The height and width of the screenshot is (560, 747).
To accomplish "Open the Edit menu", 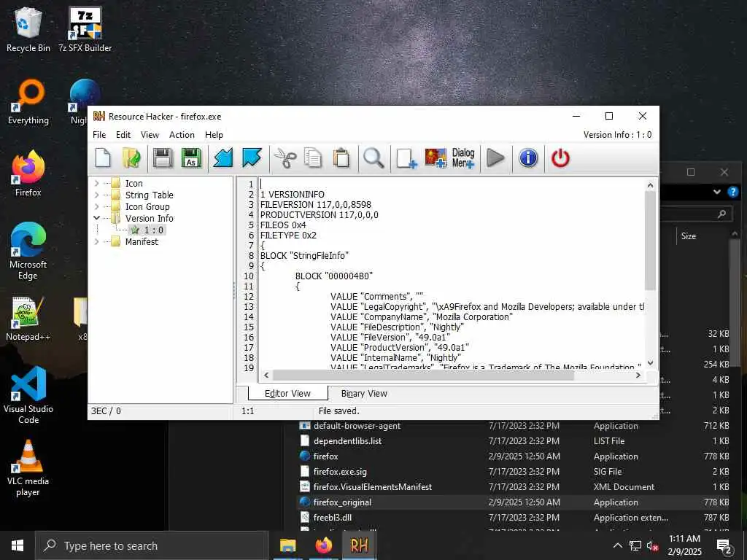I will coord(123,135).
